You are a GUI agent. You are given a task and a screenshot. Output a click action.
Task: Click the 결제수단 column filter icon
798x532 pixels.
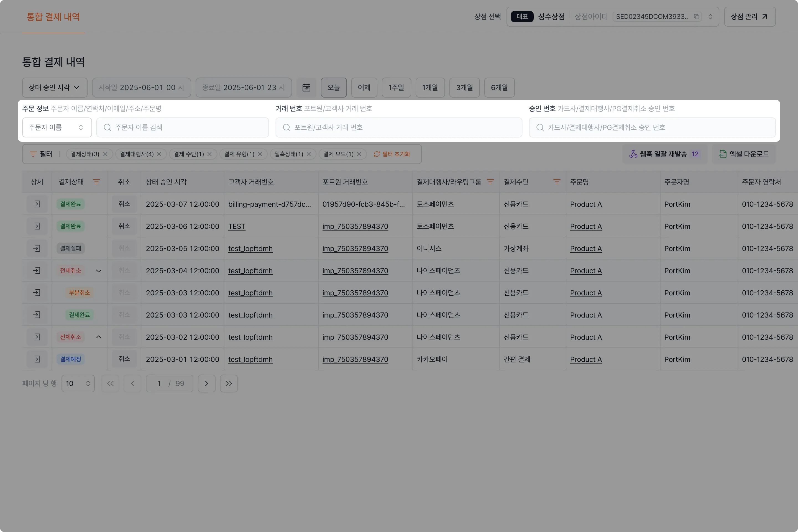[556, 182]
